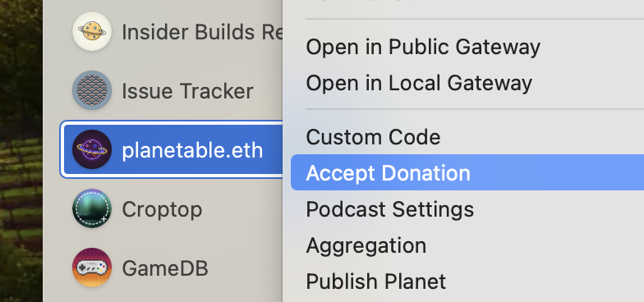This screenshot has width=644, height=302.
Task: Click empty sidebar space below GameDB
Action: tap(164, 295)
